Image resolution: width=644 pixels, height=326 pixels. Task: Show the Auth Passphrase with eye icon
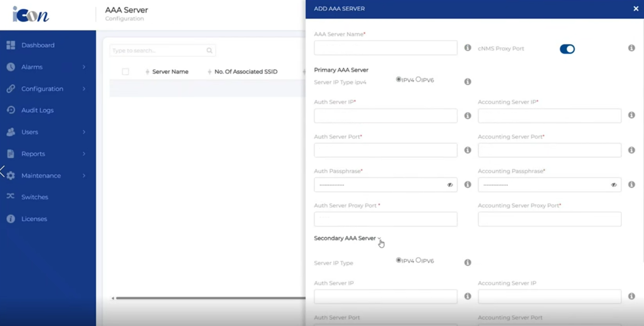(450, 185)
